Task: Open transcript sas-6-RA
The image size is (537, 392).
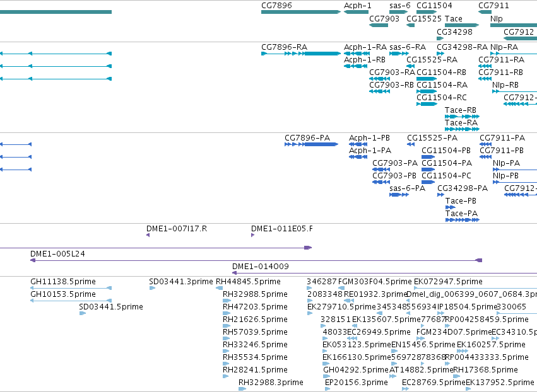Action: pos(408,47)
